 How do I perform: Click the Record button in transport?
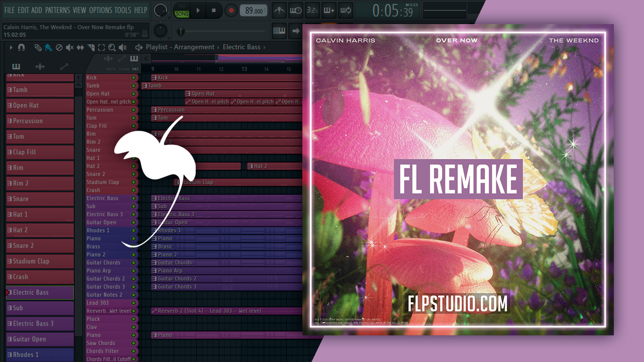tap(231, 10)
